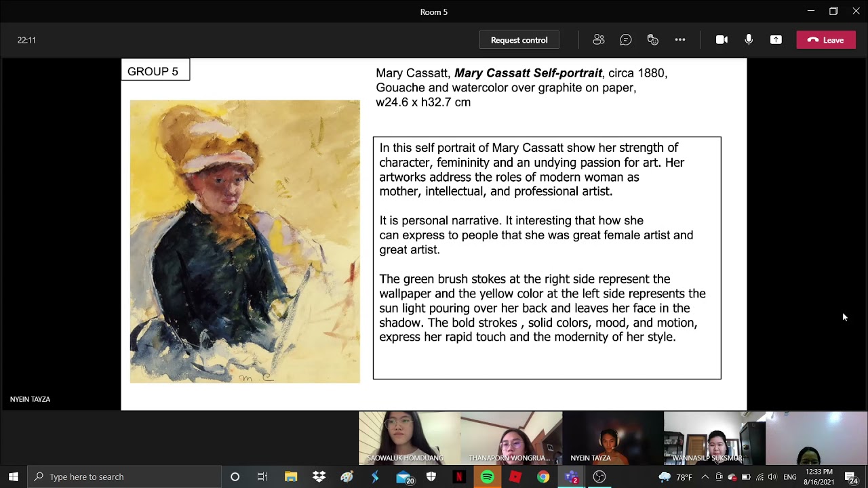Open the volume control in tray
The image size is (868, 488).
click(x=772, y=477)
